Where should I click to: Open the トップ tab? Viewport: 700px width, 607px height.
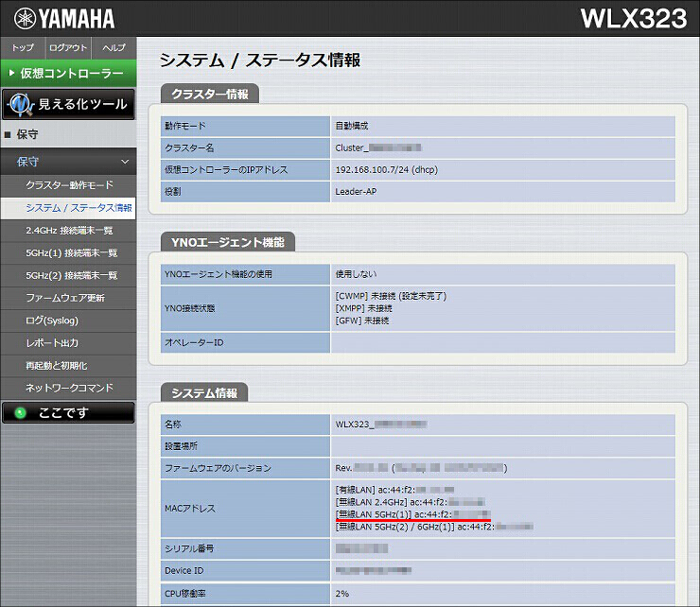(23, 48)
